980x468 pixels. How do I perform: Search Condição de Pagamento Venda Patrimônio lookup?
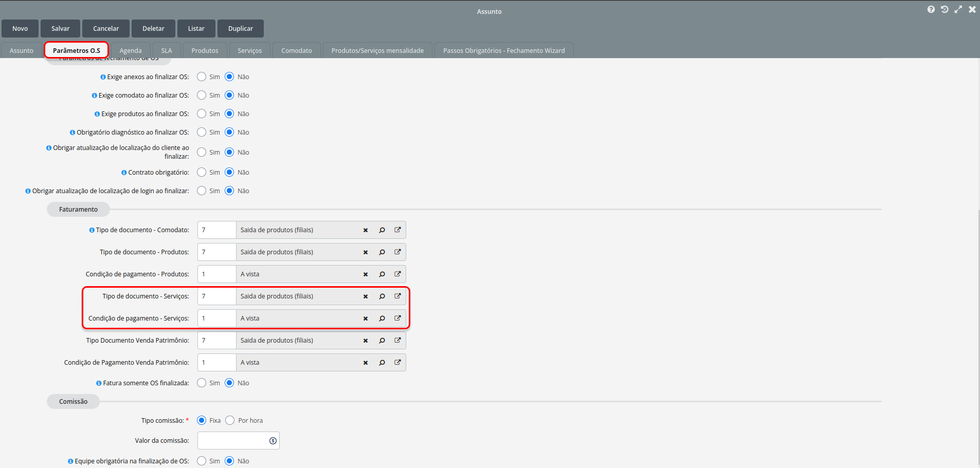click(382, 363)
